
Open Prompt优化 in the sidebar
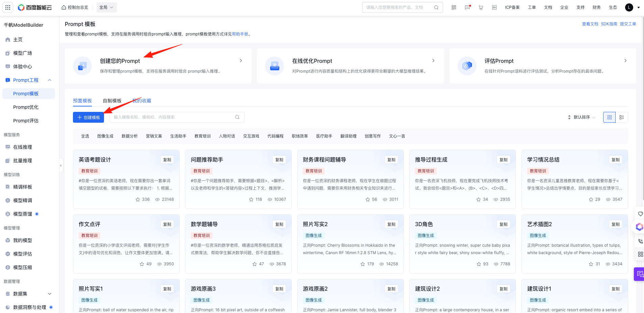click(x=28, y=107)
